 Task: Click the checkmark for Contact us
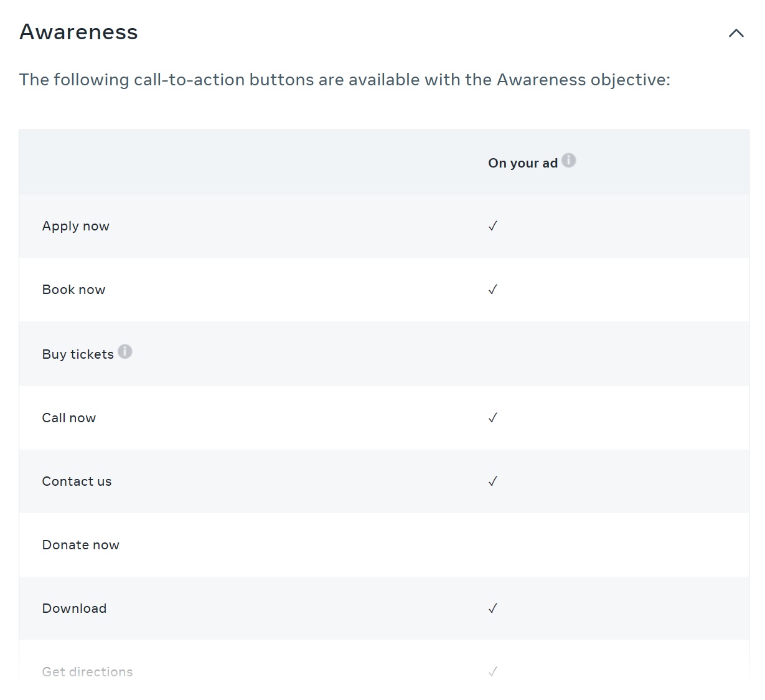(492, 481)
